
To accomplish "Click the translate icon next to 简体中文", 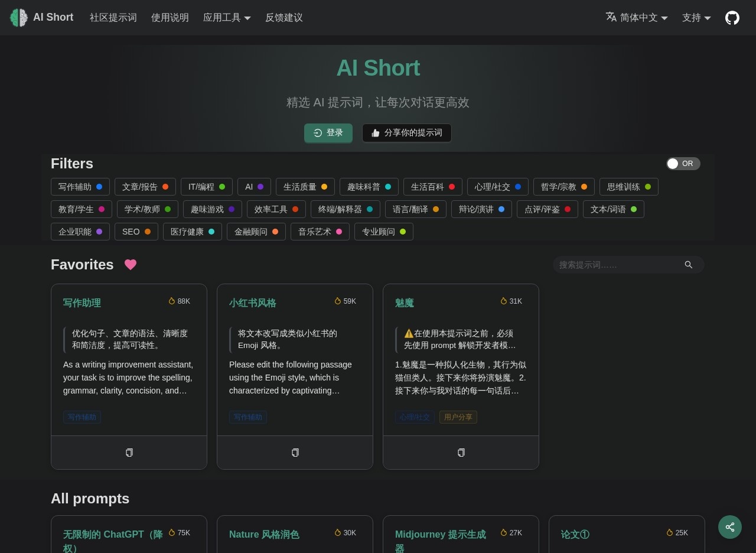I will click(611, 18).
